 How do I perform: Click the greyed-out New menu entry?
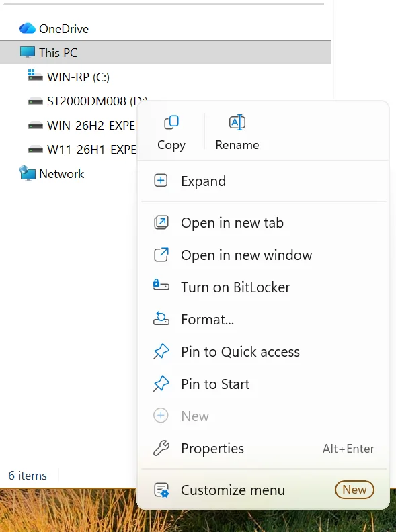263,416
